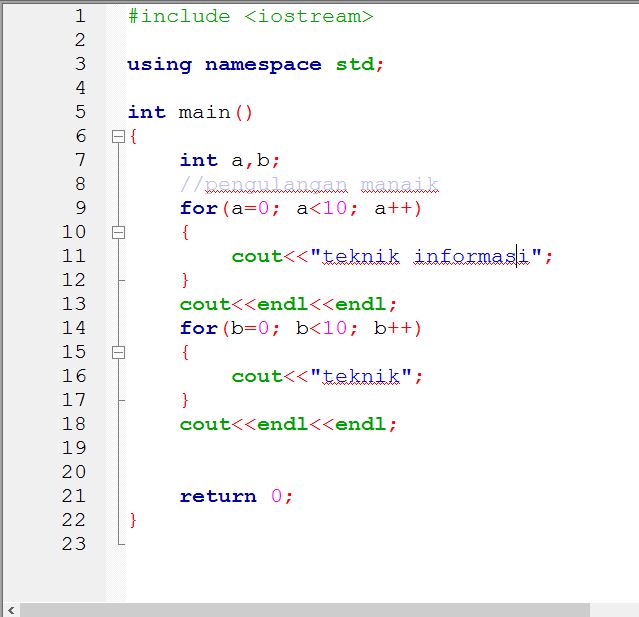
Task: Click 'cout<<endl<<endl;' on line 13
Action: pos(288,304)
